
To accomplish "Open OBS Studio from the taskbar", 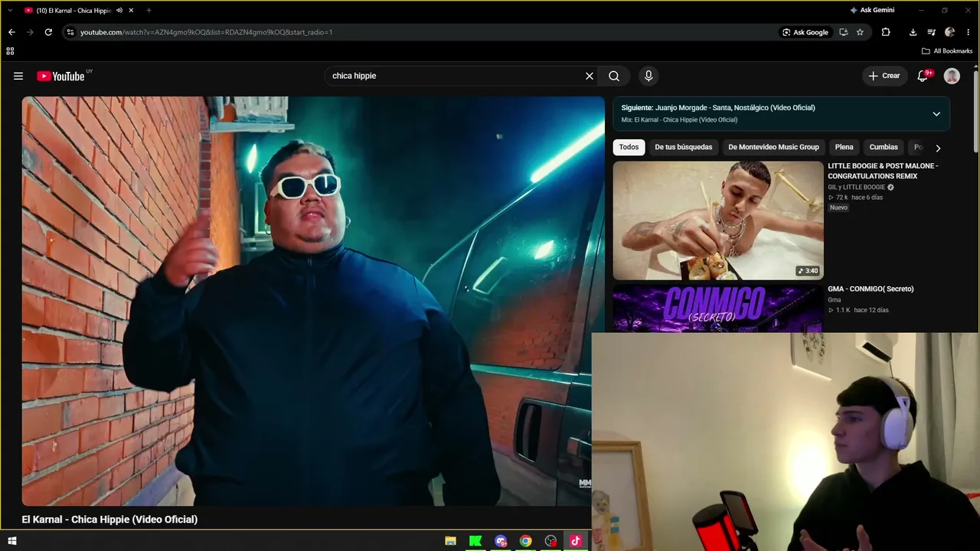I will click(x=550, y=541).
